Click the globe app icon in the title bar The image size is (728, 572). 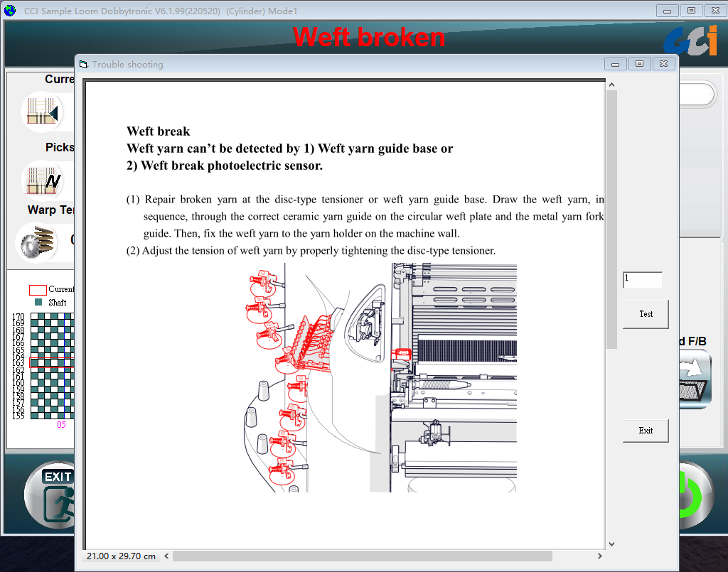(10, 10)
